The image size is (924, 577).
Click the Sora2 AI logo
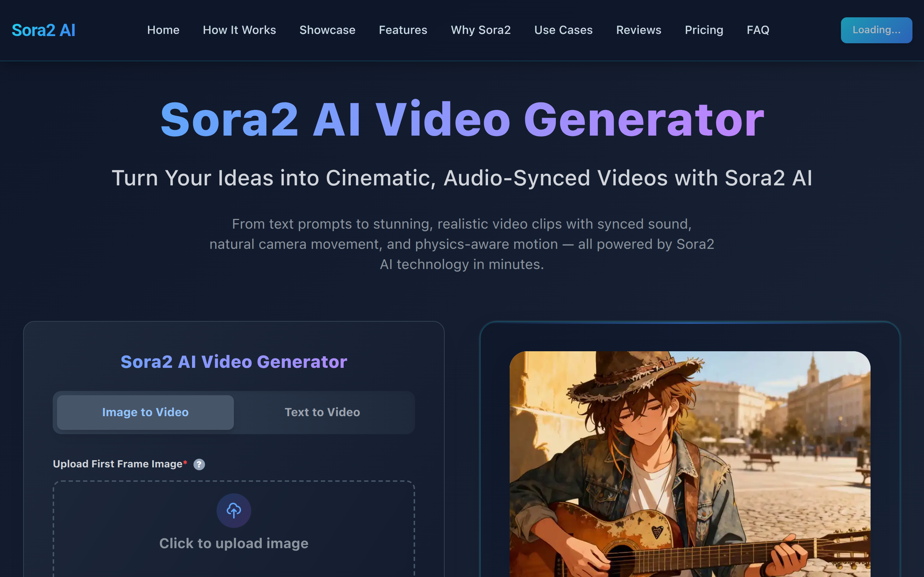click(x=43, y=30)
